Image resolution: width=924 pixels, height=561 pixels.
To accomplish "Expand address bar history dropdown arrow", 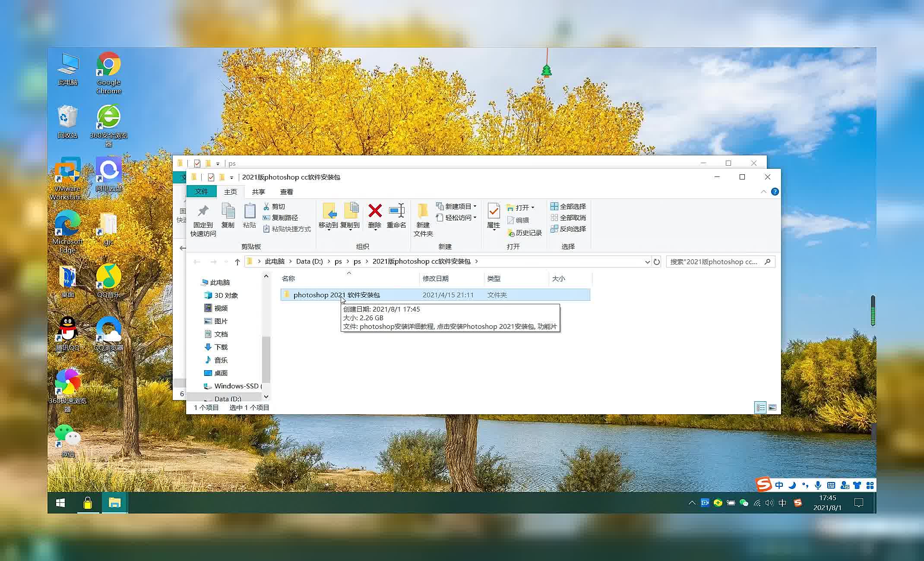I will (647, 262).
